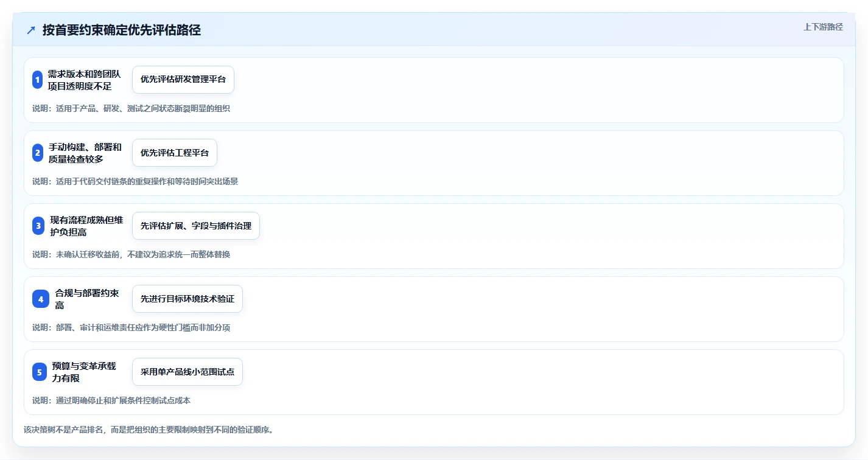Image resolution: width=868 pixels, height=460 pixels.
Task: Click the 先进行目标环境技术验证 button
Action: pyautogui.click(x=187, y=299)
